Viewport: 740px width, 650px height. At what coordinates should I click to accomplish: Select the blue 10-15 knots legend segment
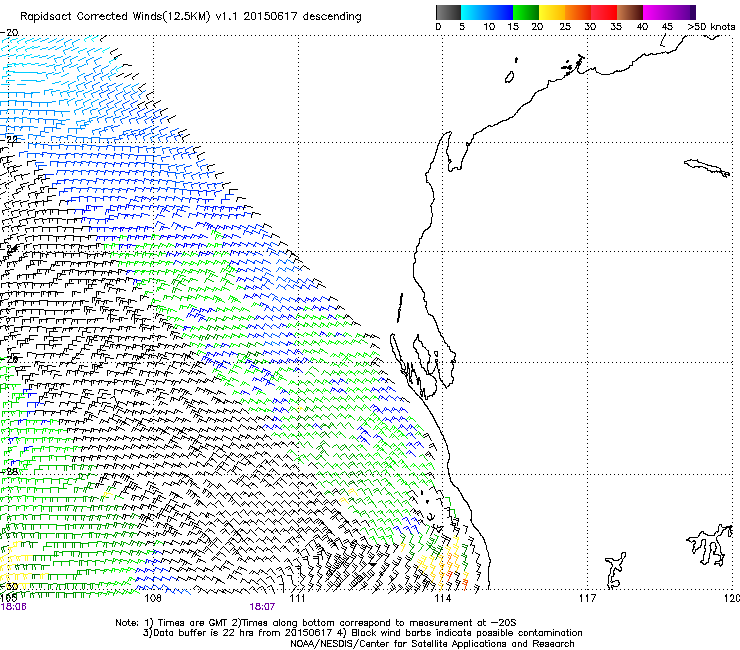point(500,12)
